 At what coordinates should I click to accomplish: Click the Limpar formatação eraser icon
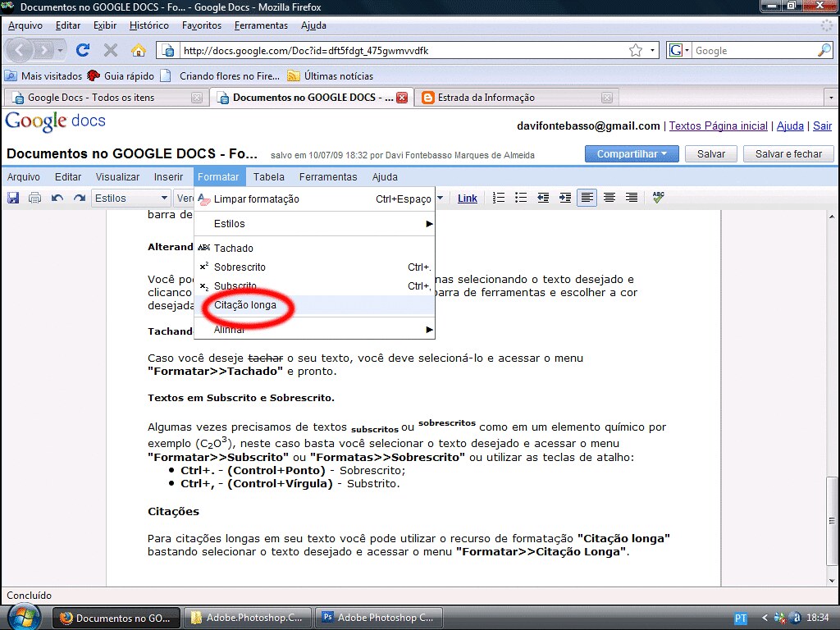click(x=204, y=199)
